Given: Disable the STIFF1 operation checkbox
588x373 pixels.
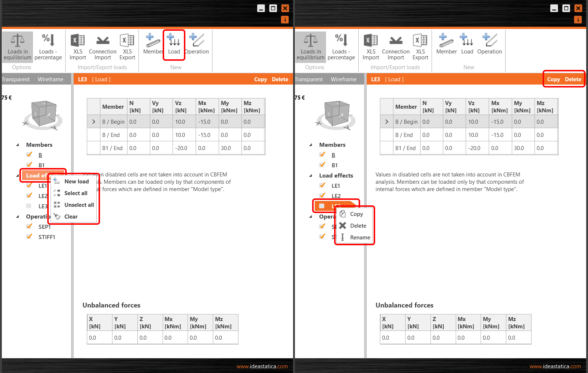Looking at the screenshot, I should coord(29,236).
